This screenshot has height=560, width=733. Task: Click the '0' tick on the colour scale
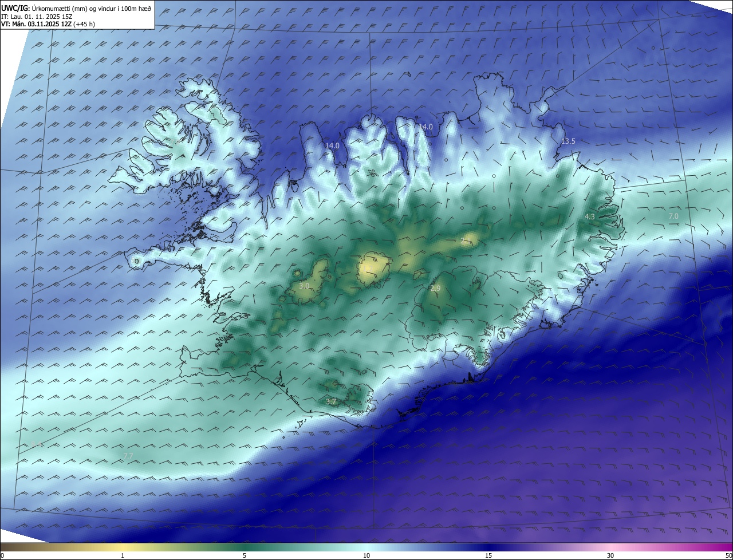(x=2, y=555)
